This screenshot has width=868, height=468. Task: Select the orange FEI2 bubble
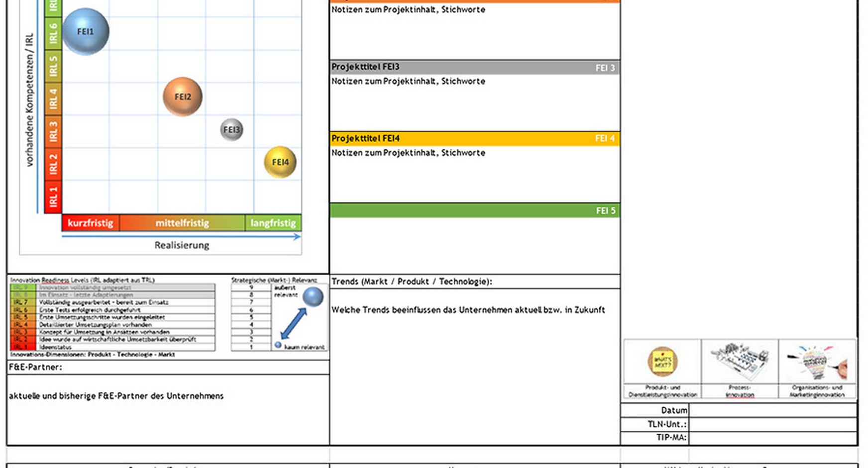click(183, 96)
